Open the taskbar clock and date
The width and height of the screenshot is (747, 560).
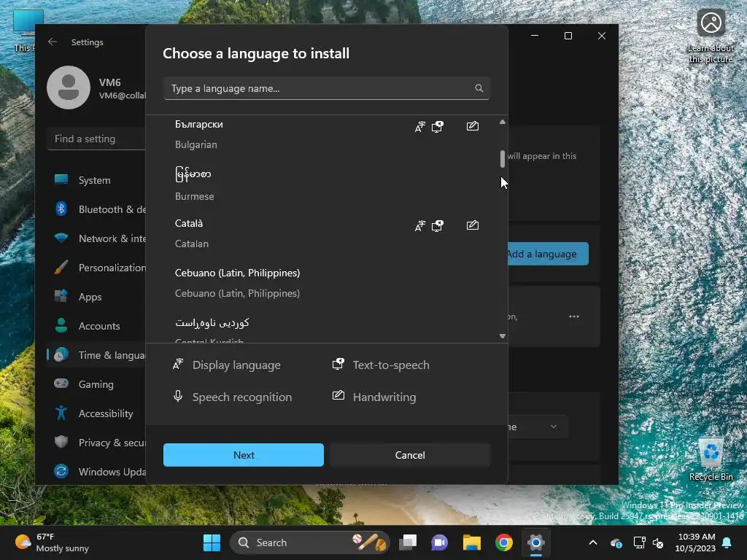695,542
